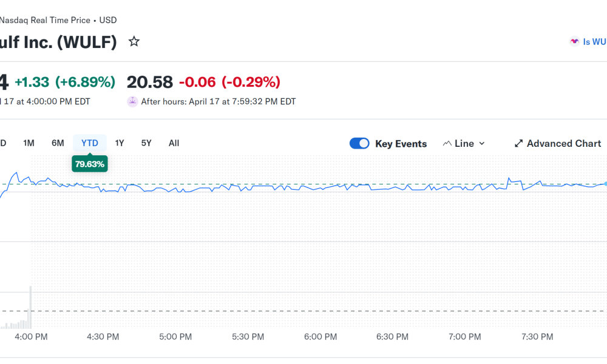Open the Advanced Chart text link
The height and width of the screenshot is (364, 607).
[x=564, y=144]
